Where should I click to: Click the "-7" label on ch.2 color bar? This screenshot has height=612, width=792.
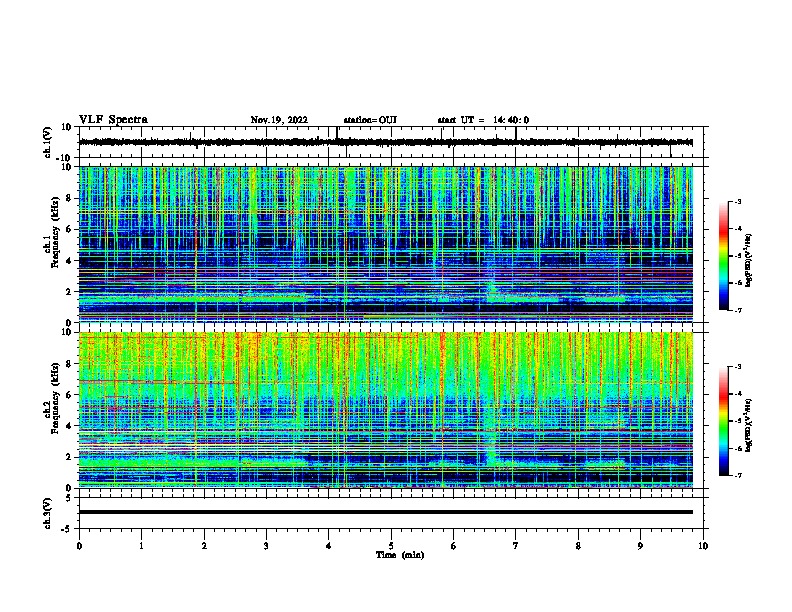(x=737, y=476)
